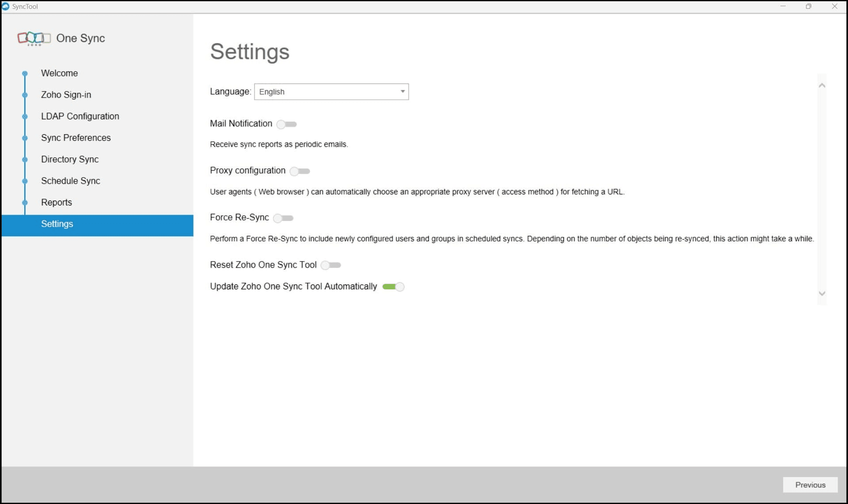Click the LDAP Configuration step marker dot
The image size is (848, 504).
click(x=25, y=117)
